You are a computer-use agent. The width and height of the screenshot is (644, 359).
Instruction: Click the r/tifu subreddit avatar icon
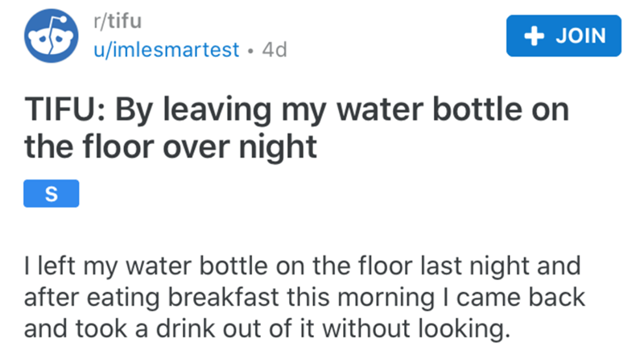(x=47, y=36)
